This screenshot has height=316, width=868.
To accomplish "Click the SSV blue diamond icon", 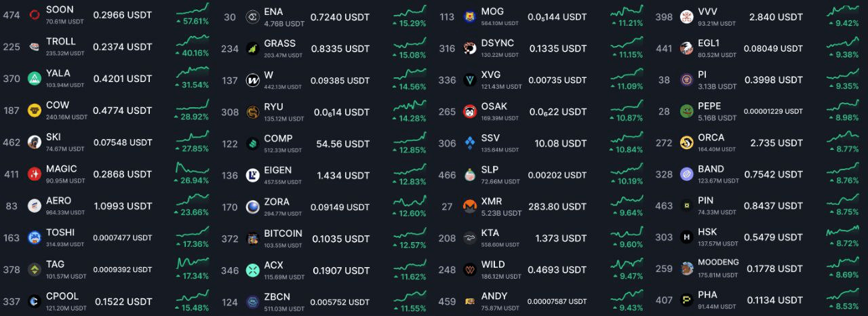I will [469, 143].
